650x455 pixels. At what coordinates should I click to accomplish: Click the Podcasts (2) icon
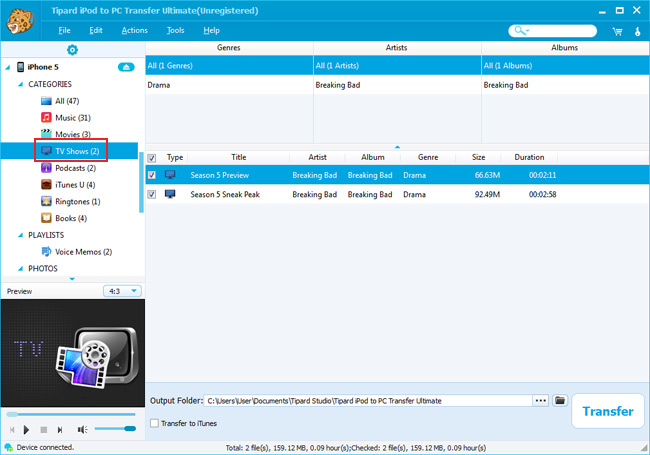coord(46,168)
